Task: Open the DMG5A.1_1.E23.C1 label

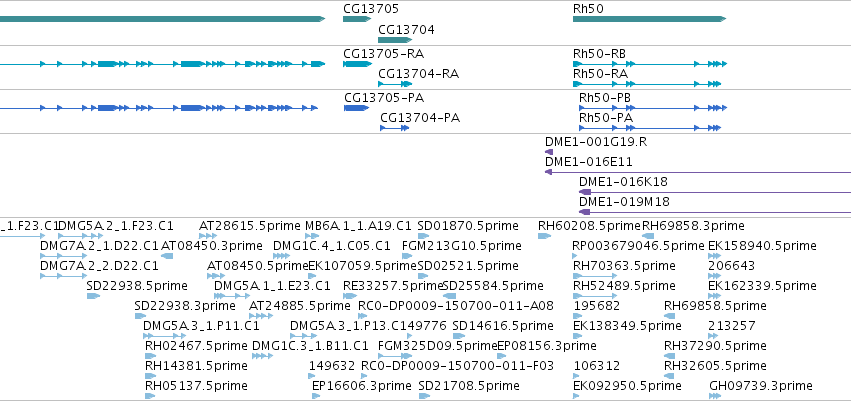Action: tap(272, 285)
